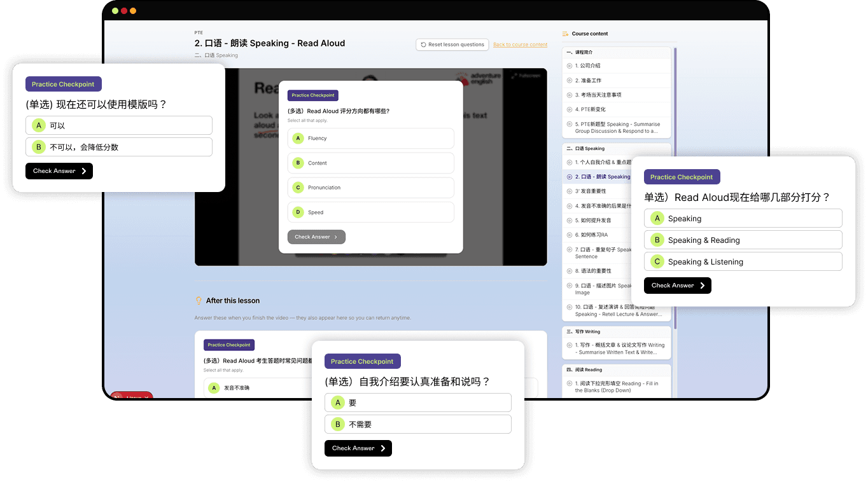Tick option C Pronunciation in the quiz
Screen dimensions: 868x482
[x=371, y=188]
